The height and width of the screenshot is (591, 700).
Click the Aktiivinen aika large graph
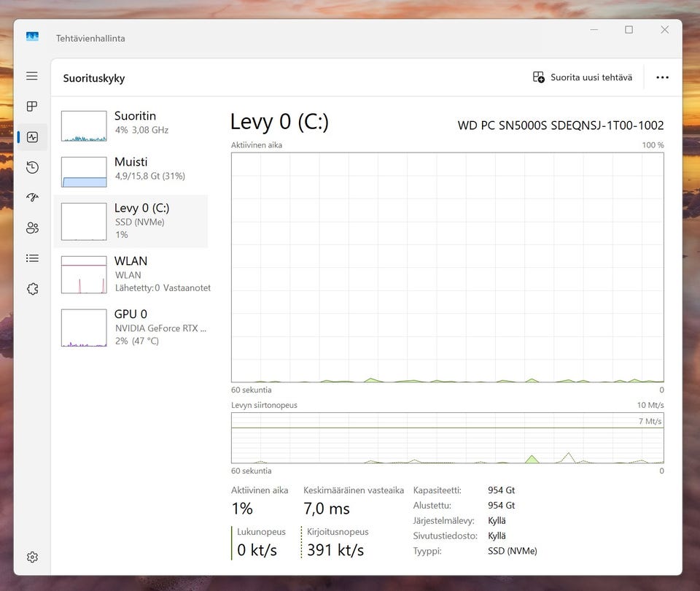click(447, 267)
